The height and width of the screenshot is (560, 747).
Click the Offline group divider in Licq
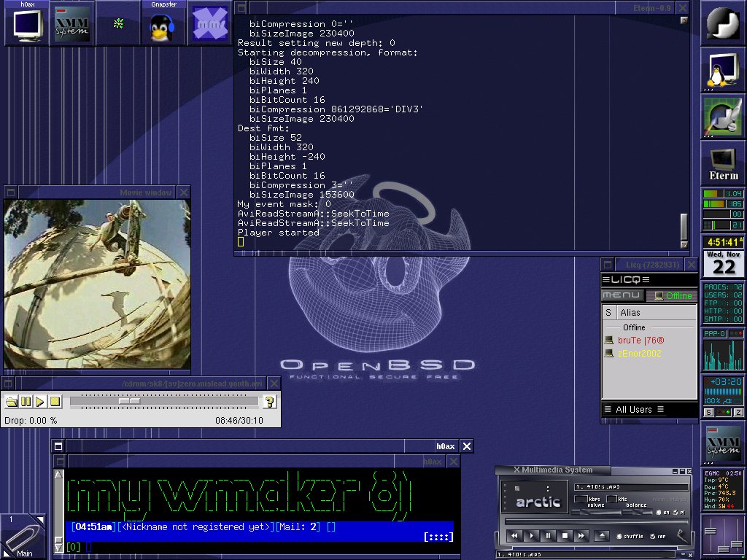(x=649, y=327)
